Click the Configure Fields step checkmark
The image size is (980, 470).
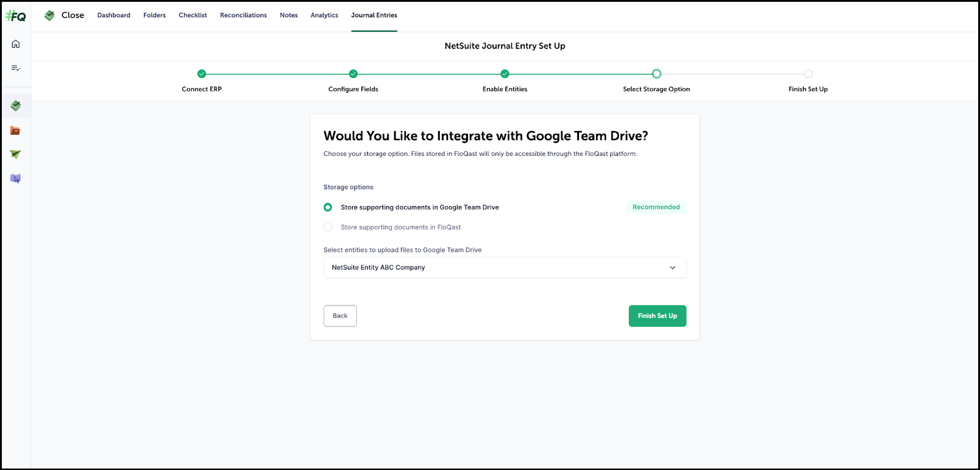coord(353,74)
